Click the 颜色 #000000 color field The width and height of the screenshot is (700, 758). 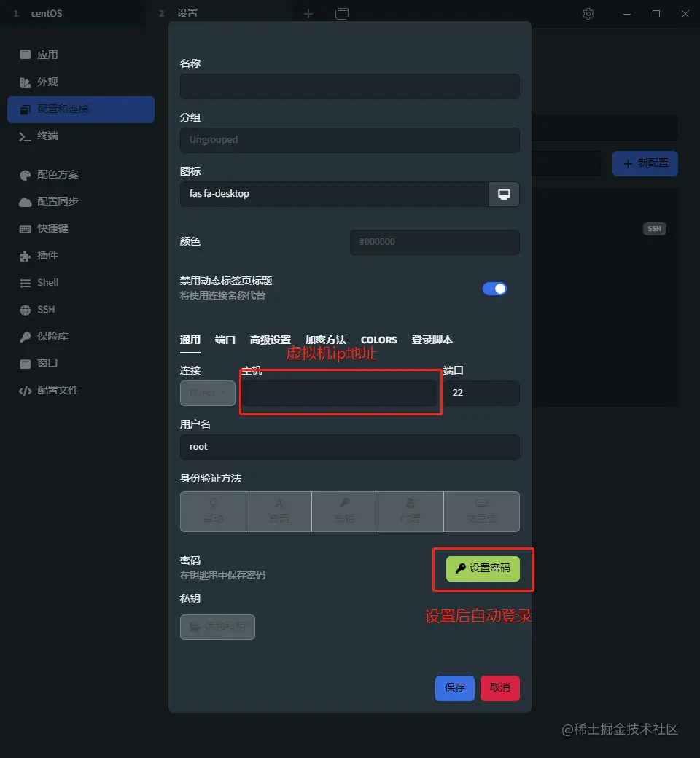point(435,242)
